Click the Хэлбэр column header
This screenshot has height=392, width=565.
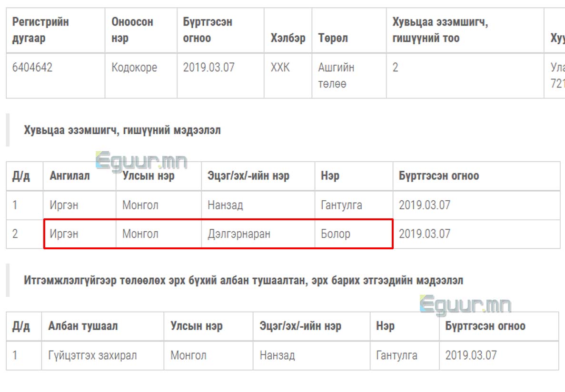click(288, 38)
